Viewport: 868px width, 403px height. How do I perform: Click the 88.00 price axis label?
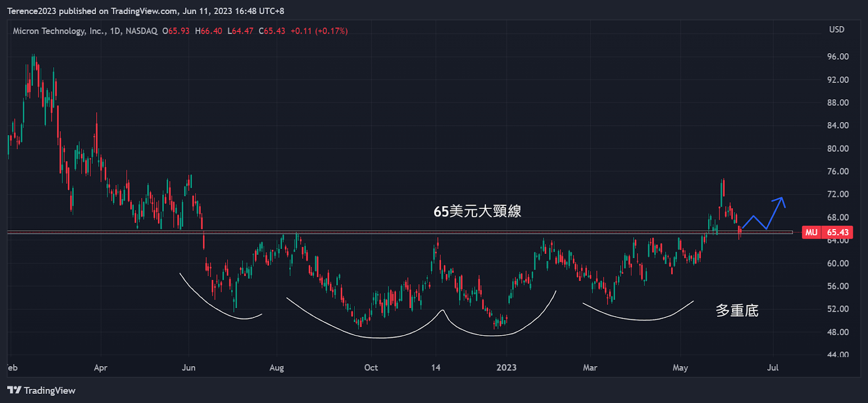pyautogui.click(x=838, y=103)
